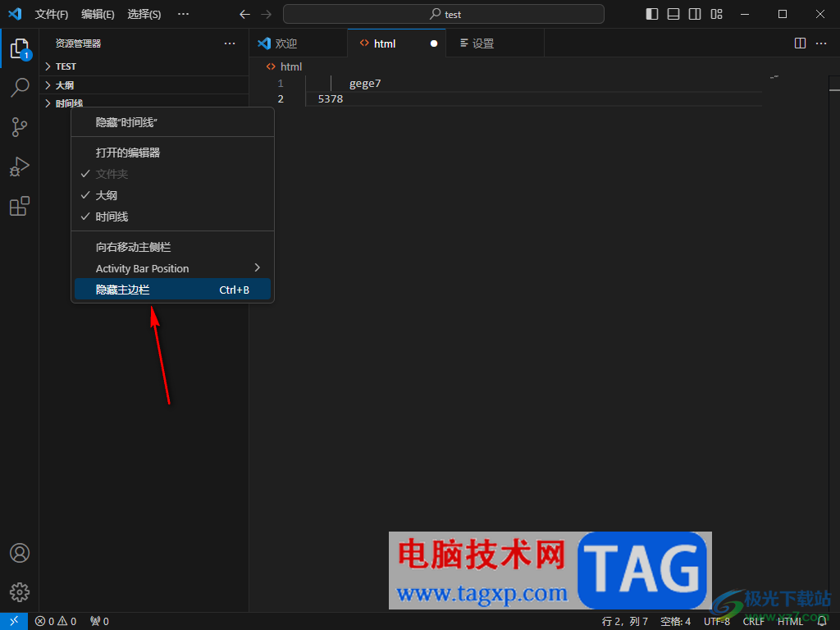Open the Extensions view icon

pos(20,206)
